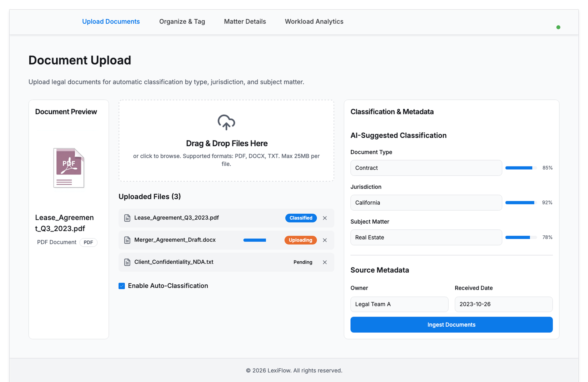Remove Lease_Agreement_Q3_2023.pdf with X icon

pos(325,218)
